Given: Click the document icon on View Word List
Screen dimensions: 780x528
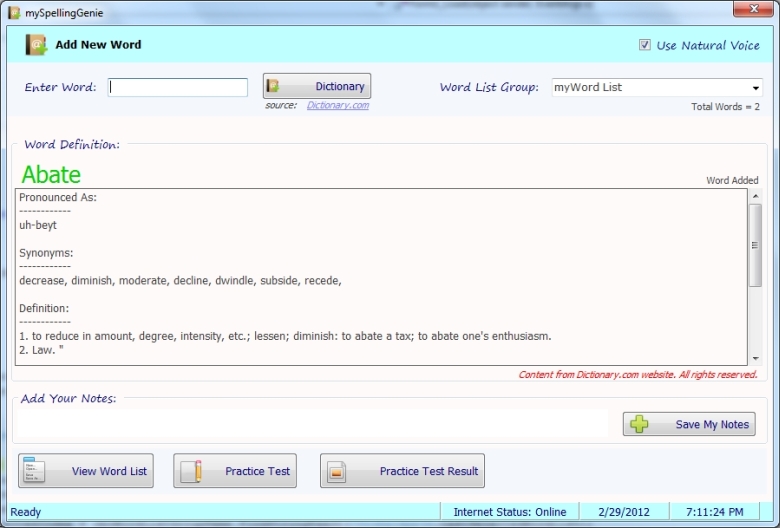Looking at the screenshot, I should pos(34,470).
